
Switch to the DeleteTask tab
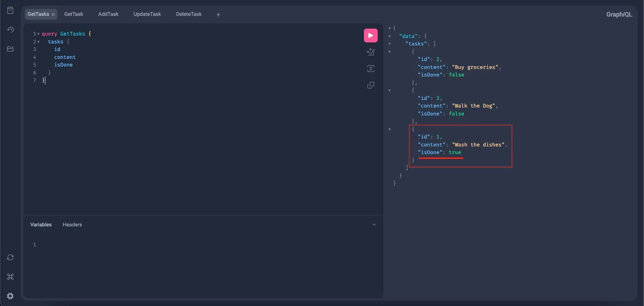click(189, 14)
